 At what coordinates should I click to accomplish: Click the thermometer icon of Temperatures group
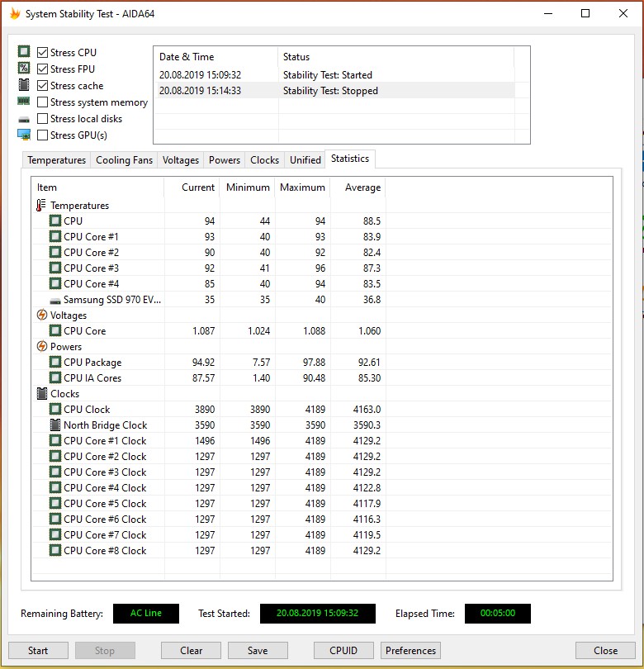point(41,205)
